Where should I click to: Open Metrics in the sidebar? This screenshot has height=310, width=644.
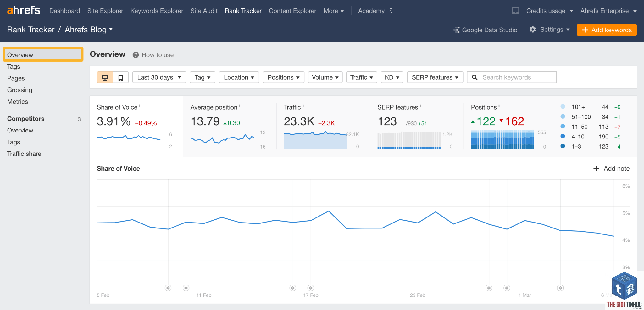pos(18,102)
